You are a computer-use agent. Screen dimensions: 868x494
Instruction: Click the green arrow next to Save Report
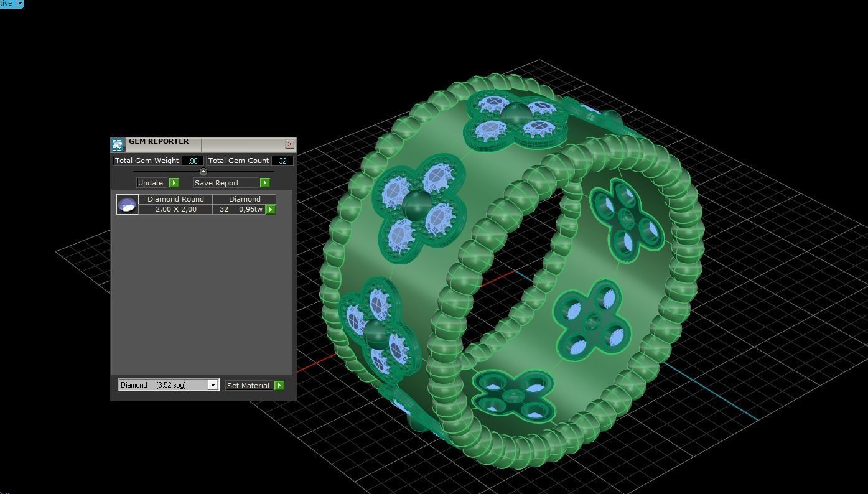(x=265, y=183)
